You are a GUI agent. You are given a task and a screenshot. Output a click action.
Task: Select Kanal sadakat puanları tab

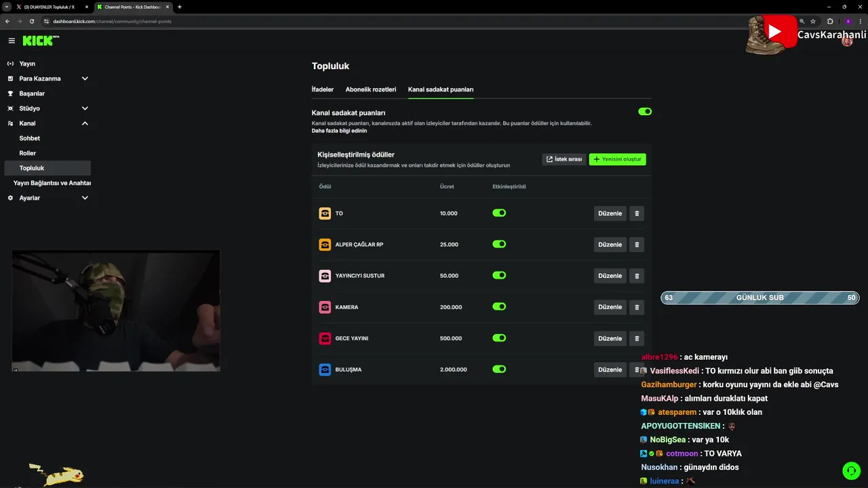pos(441,89)
